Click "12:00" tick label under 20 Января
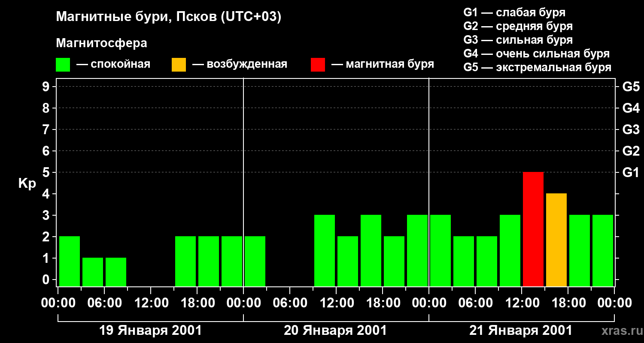The height and width of the screenshot is (343, 644). pyautogui.click(x=337, y=303)
